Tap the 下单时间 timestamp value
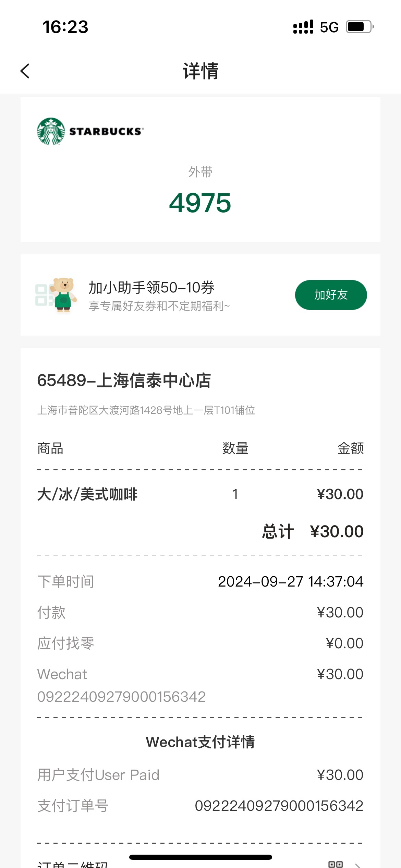401x868 pixels. tap(291, 581)
